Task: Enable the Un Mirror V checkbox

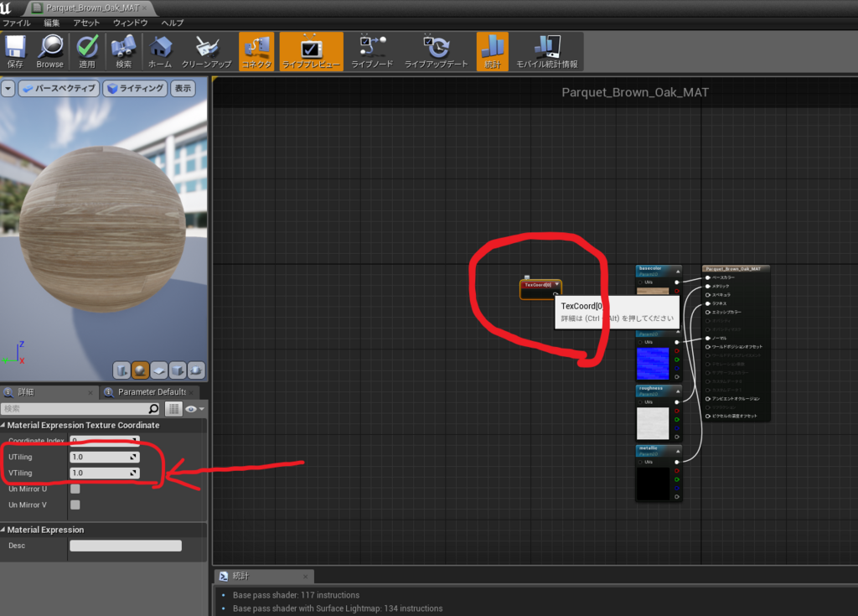Action: point(75,505)
